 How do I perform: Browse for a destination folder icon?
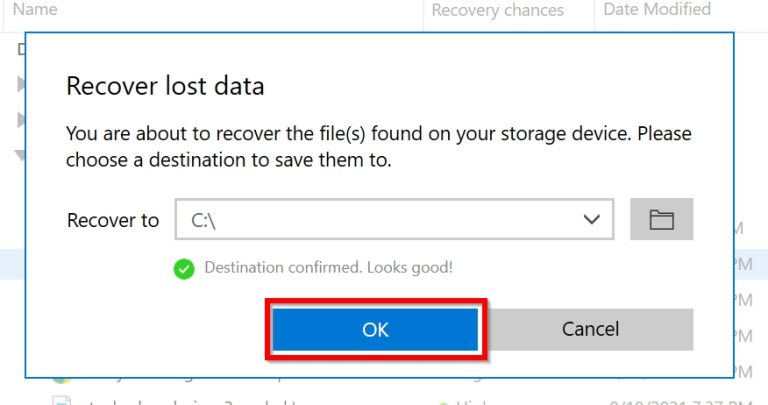pyautogui.click(x=661, y=220)
